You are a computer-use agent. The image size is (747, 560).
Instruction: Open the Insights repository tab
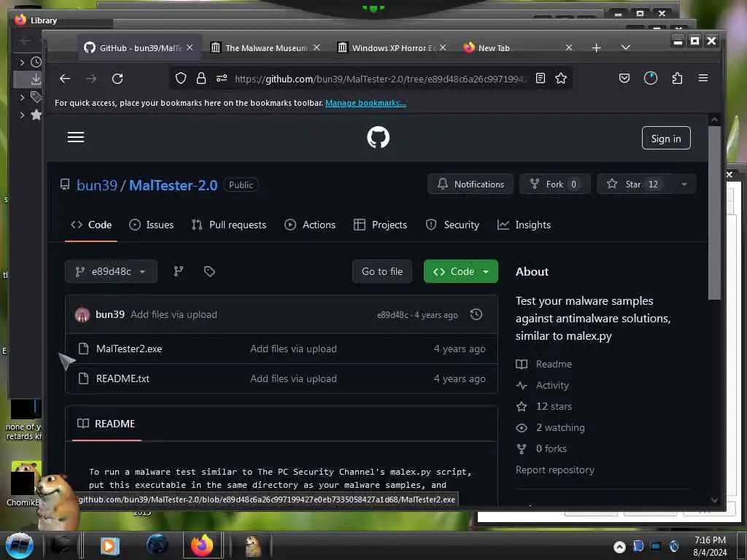(x=524, y=225)
